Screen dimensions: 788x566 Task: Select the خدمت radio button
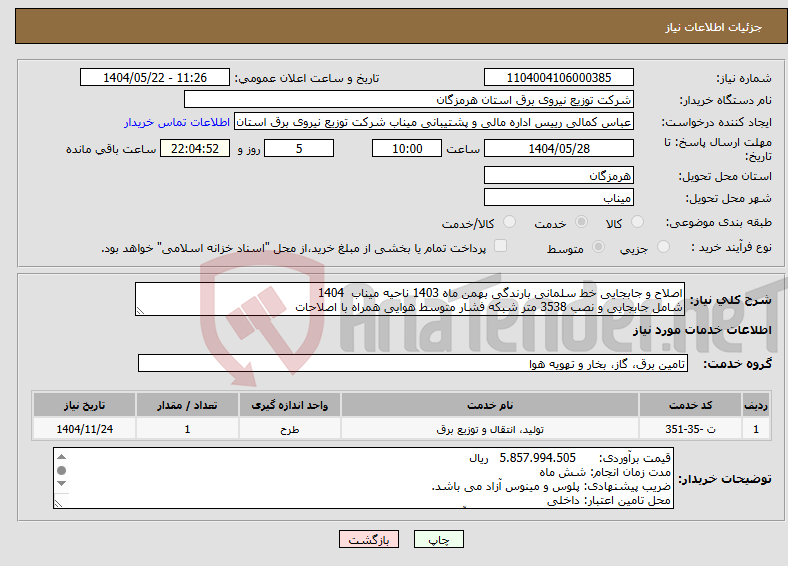[x=581, y=222]
